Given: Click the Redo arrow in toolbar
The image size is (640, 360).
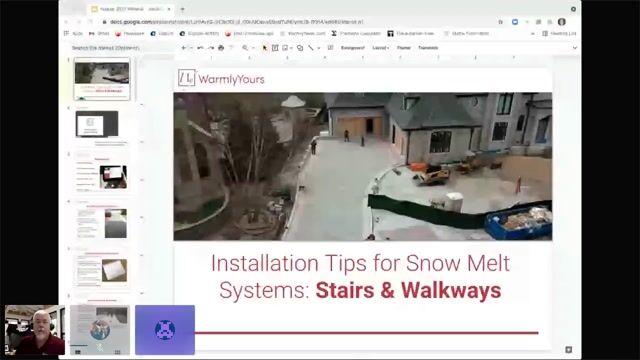Looking at the screenshot, I should coord(211,48).
